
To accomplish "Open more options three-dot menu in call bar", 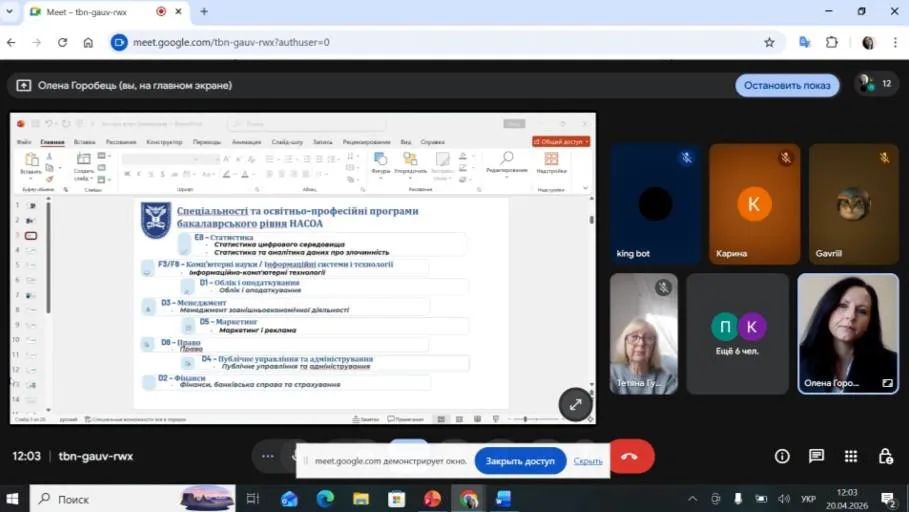I will [268, 456].
